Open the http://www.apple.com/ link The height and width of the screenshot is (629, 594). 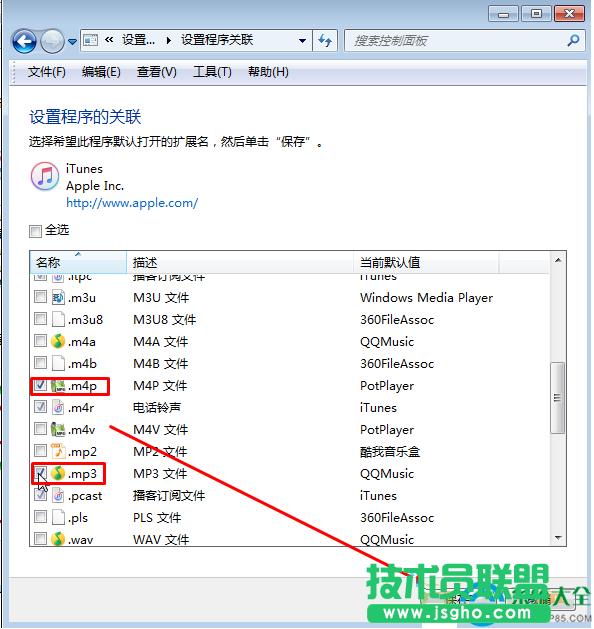(132, 203)
